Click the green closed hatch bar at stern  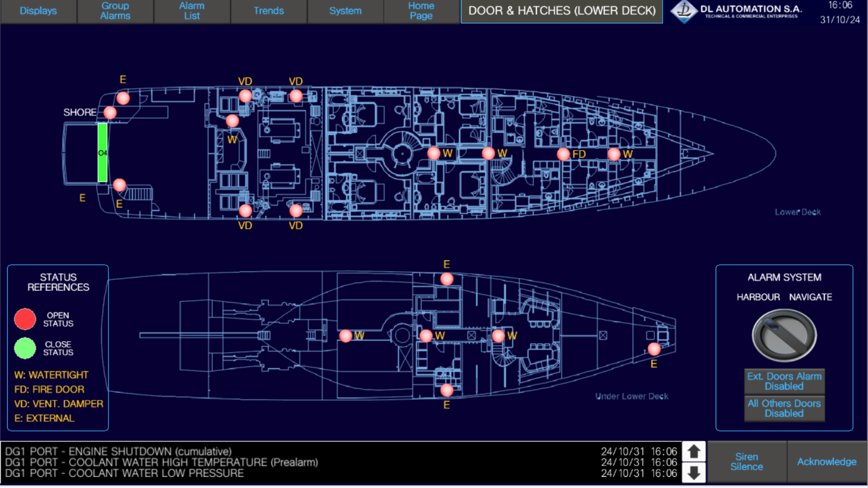102,153
